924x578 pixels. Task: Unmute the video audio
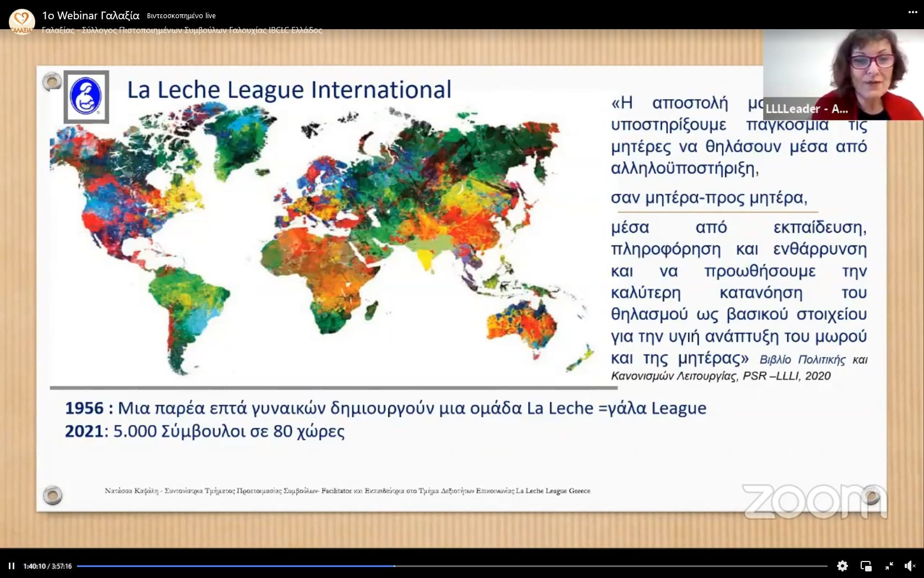[x=910, y=566]
